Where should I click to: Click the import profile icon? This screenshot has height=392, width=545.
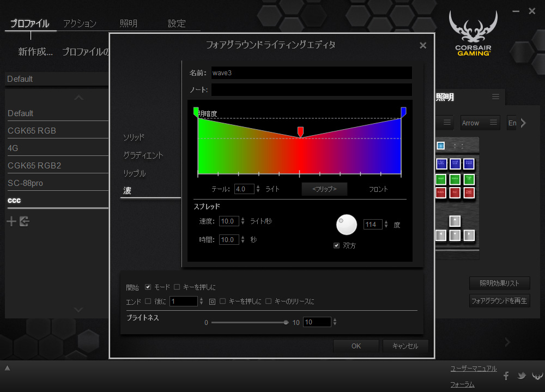pos(25,221)
